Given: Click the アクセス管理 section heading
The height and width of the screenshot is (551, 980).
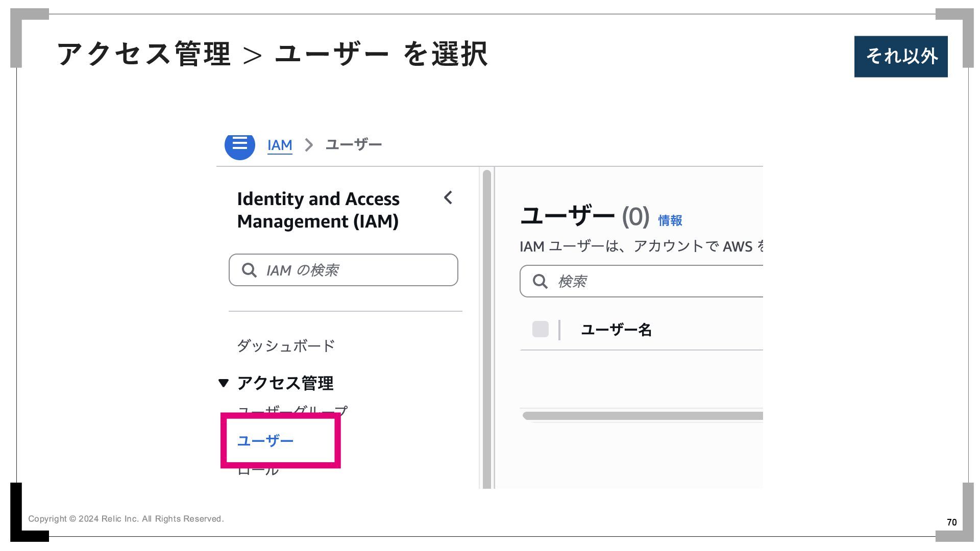Looking at the screenshot, I should (x=285, y=383).
